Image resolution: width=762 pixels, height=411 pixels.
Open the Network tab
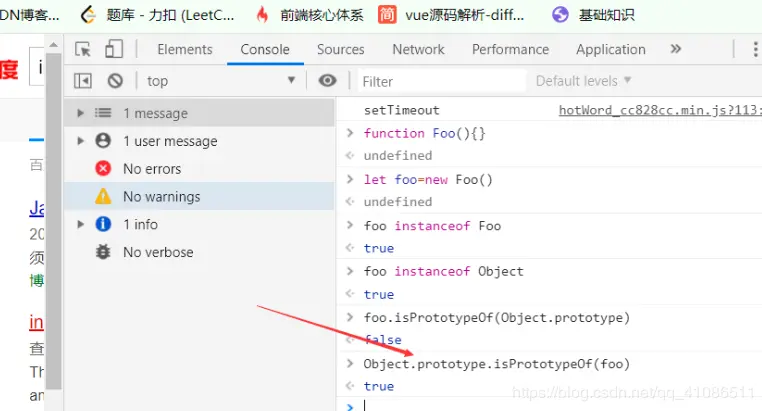(x=418, y=50)
